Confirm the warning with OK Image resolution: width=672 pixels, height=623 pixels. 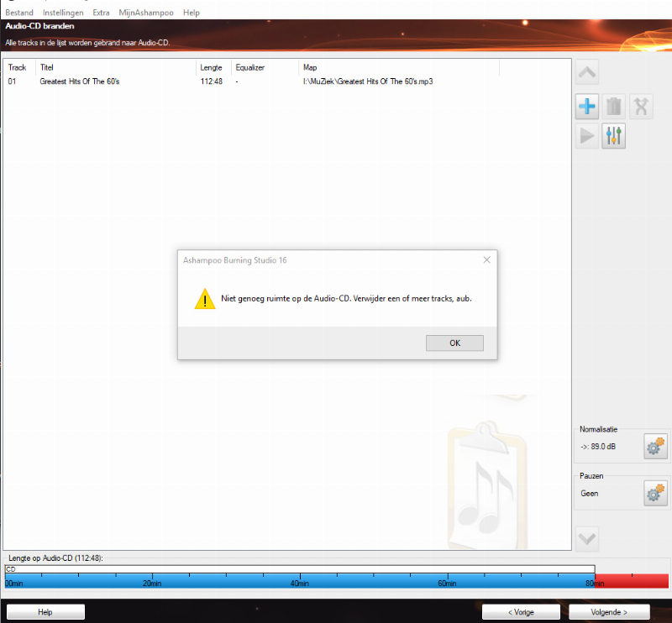tap(454, 343)
